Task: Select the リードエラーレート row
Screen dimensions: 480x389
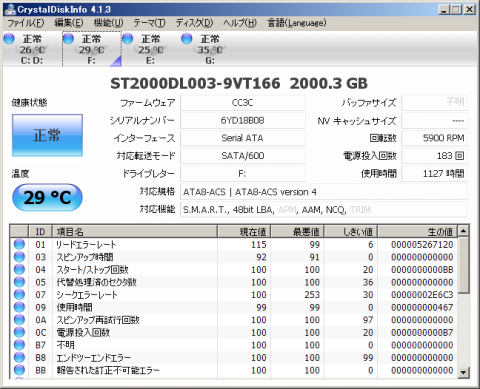Action: click(x=234, y=244)
